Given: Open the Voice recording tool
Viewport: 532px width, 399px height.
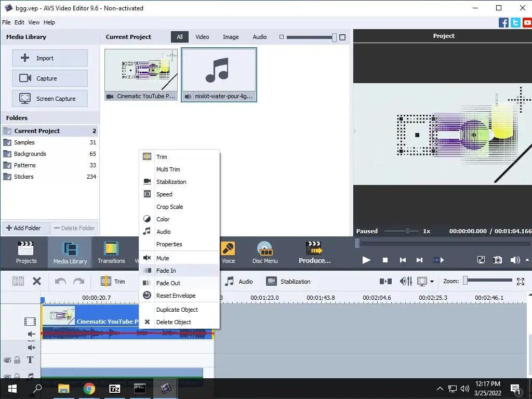Looking at the screenshot, I should [x=228, y=252].
